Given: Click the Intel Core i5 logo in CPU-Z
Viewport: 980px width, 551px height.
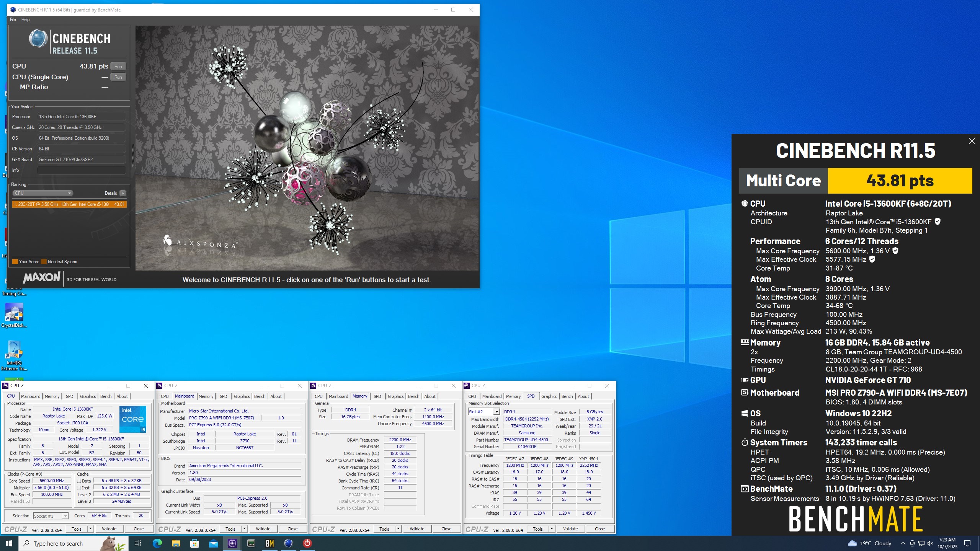Looking at the screenshot, I should pos(132,419).
